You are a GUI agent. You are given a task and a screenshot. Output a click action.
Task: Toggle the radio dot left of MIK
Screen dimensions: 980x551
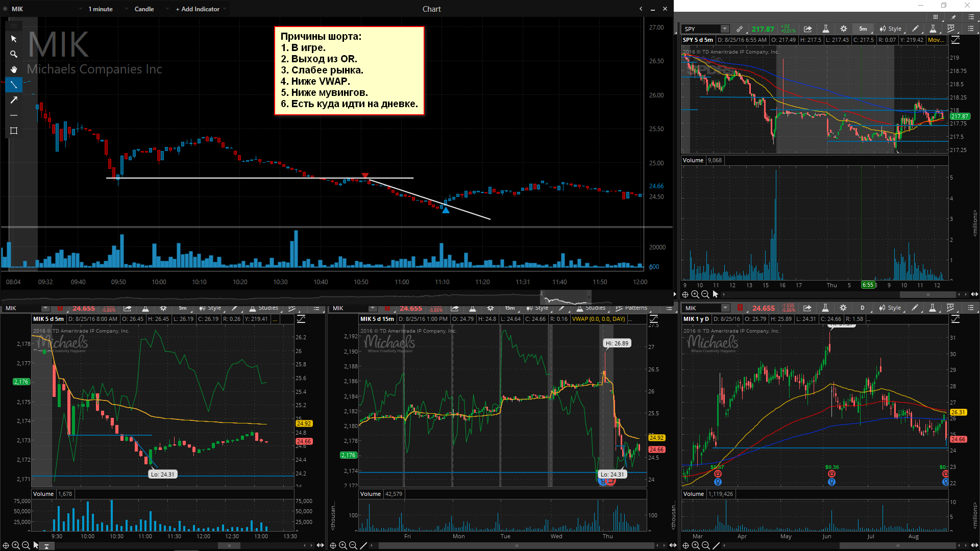6,9
